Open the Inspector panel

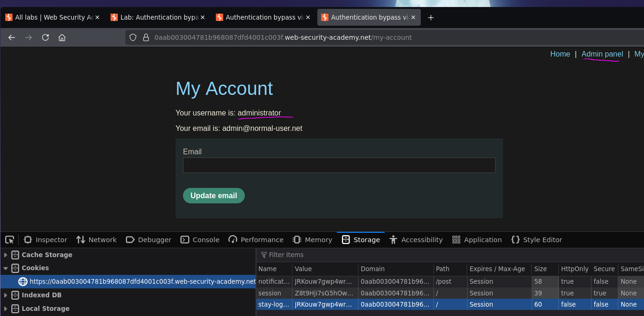[45, 240]
